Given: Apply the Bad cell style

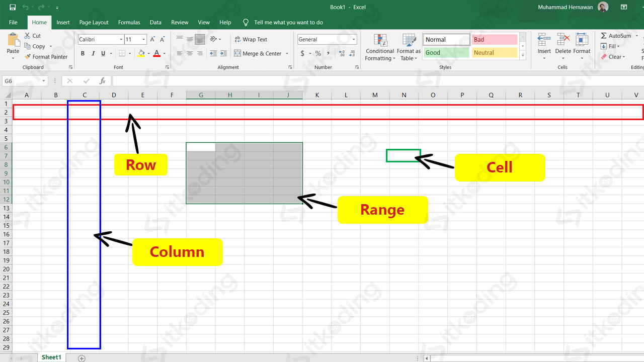Looking at the screenshot, I should point(495,39).
